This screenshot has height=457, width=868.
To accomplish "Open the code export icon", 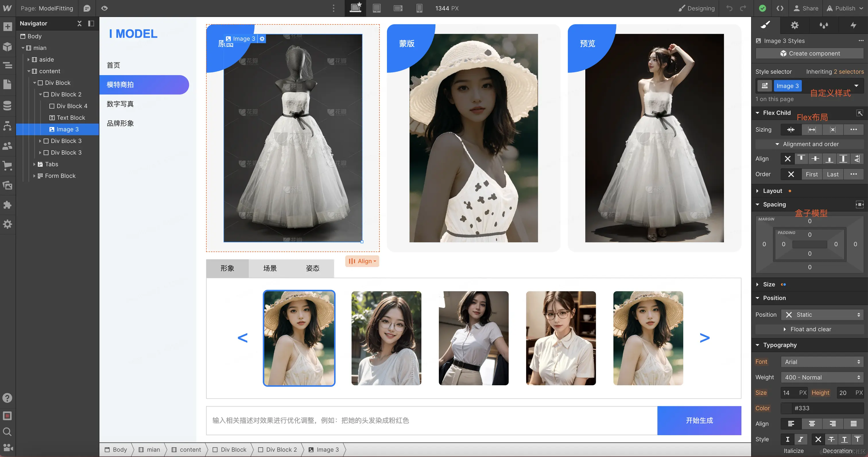I will pyautogui.click(x=780, y=8).
